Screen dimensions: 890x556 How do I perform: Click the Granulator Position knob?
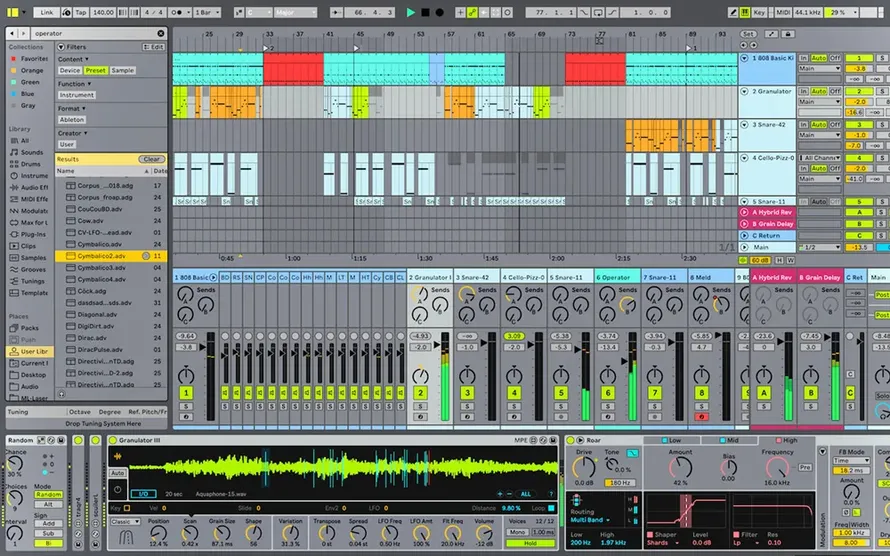pos(158,533)
